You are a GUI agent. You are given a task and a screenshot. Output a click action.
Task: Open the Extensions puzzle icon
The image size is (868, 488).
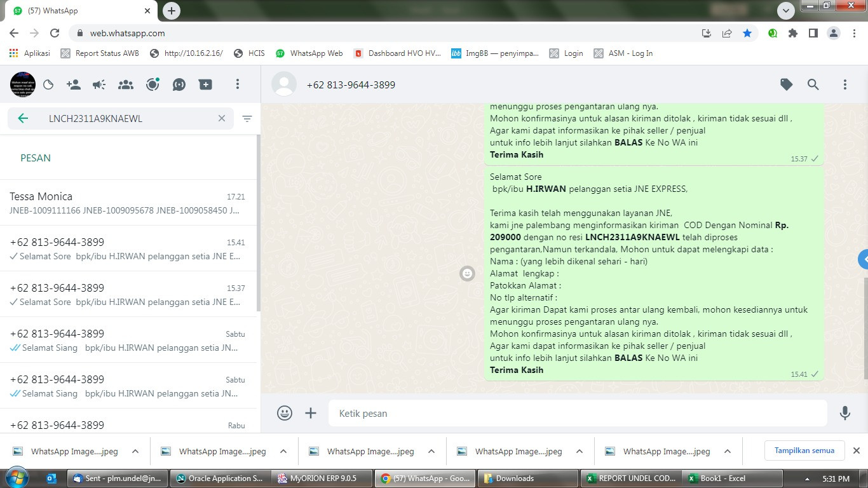793,33
